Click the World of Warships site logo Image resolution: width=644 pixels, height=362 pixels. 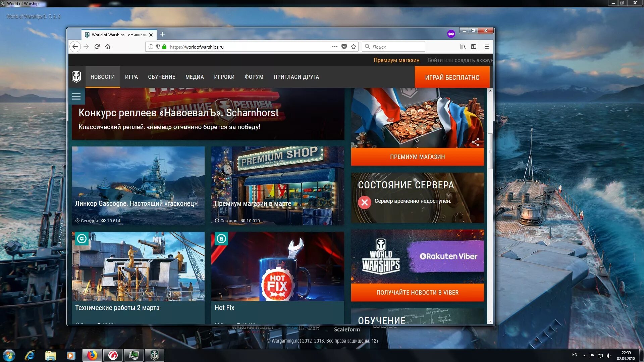coord(76,77)
